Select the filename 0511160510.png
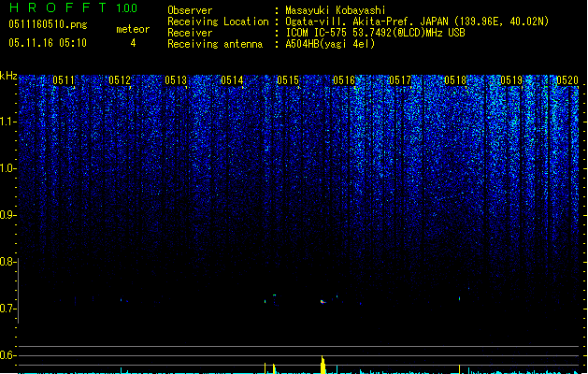This screenshot has height=374, width=588. (x=48, y=24)
